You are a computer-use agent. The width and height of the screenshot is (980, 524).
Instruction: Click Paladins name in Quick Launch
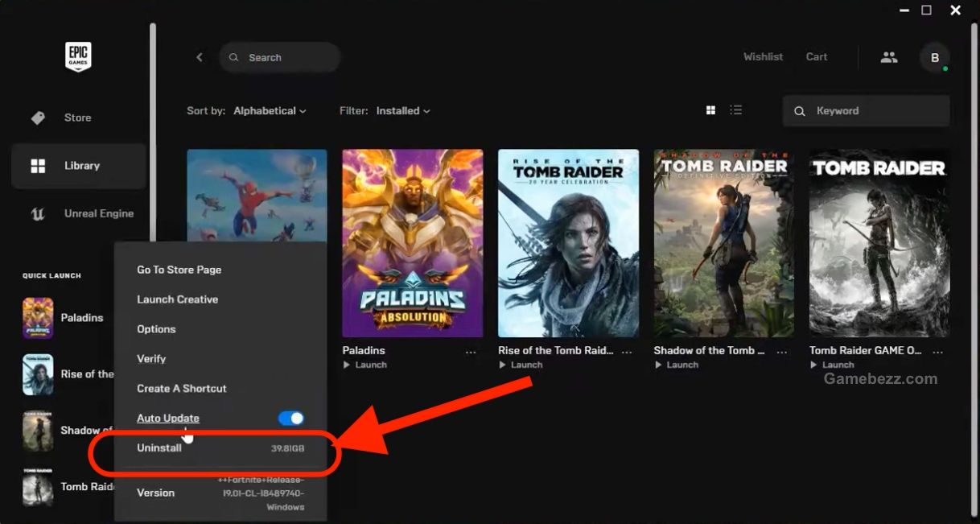pyautogui.click(x=82, y=318)
